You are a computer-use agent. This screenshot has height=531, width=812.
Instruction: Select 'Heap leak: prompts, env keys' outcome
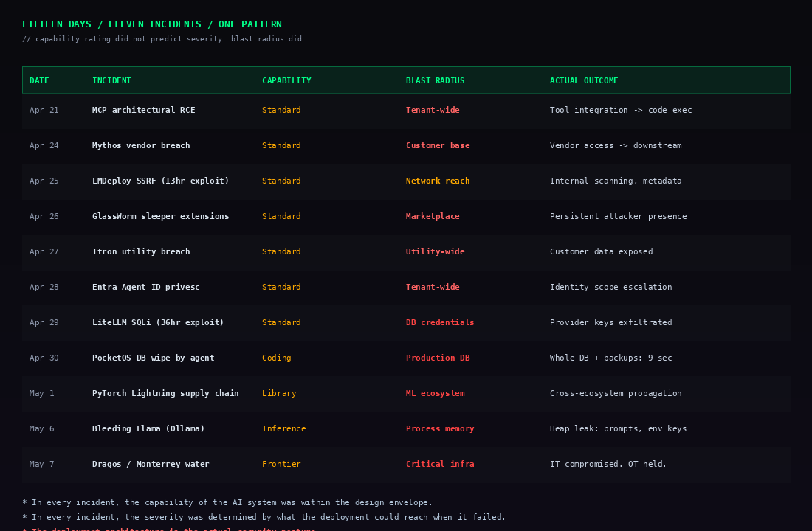tap(619, 429)
